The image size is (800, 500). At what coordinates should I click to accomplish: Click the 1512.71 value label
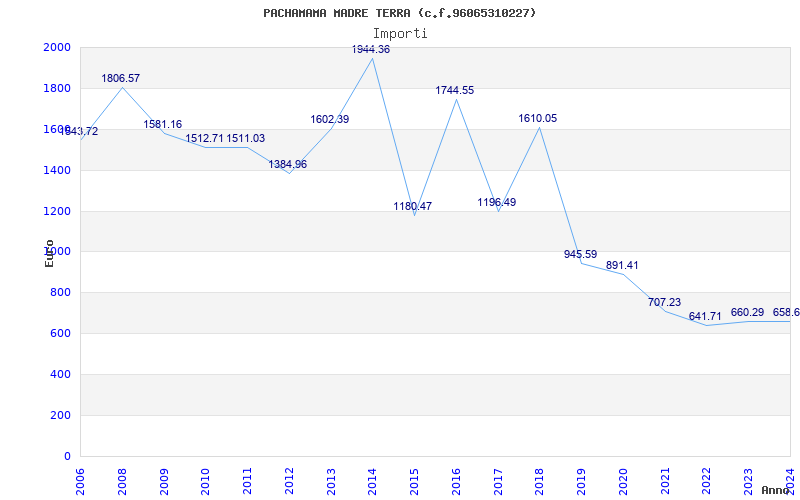(x=204, y=138)
